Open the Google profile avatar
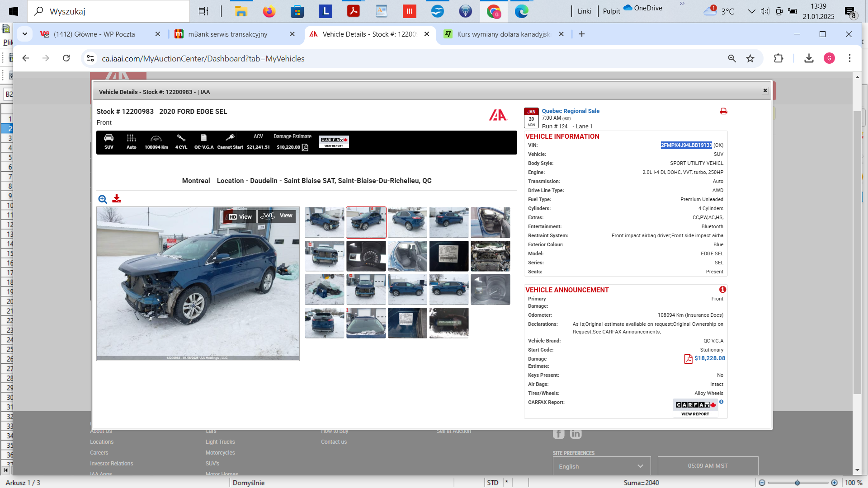This screenshot has width=868, height=488. [829, 58]
